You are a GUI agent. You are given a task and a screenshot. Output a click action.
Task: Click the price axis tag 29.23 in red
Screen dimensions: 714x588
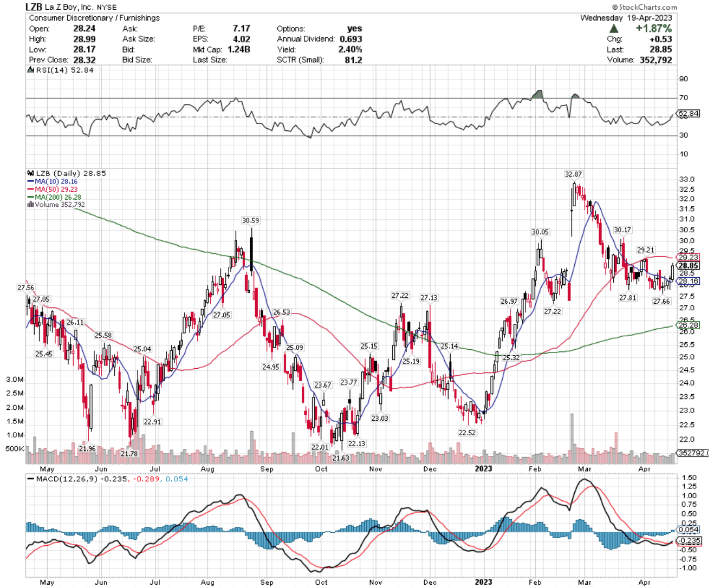[x=689, y=257]
